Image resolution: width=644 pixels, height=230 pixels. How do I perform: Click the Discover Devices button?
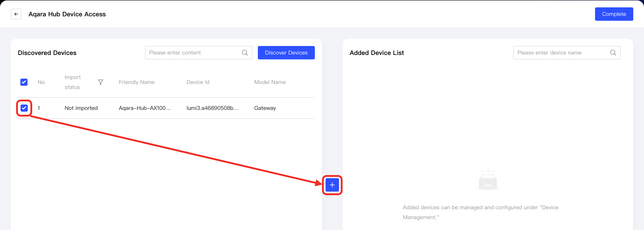(286, 53)
